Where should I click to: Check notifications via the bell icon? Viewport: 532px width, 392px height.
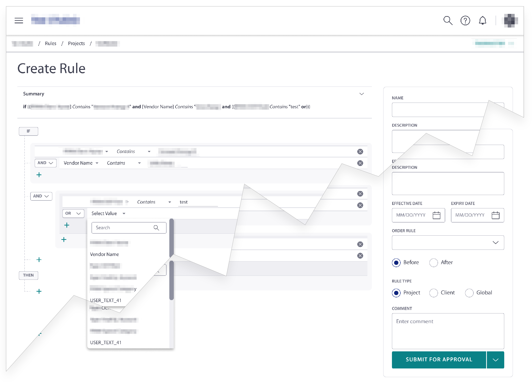(482, 21)
